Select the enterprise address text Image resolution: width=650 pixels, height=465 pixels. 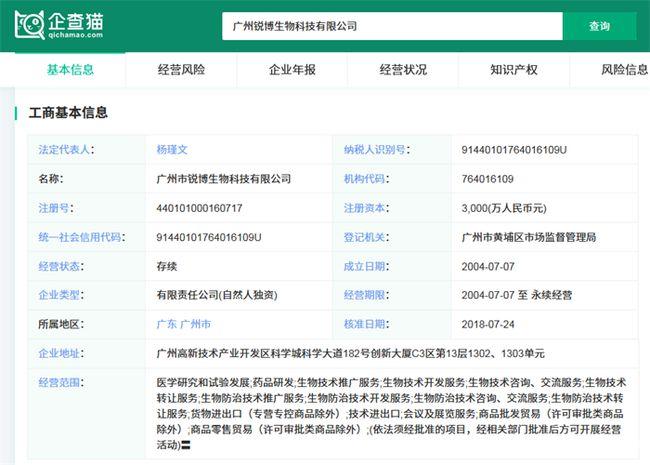[350, 354]
